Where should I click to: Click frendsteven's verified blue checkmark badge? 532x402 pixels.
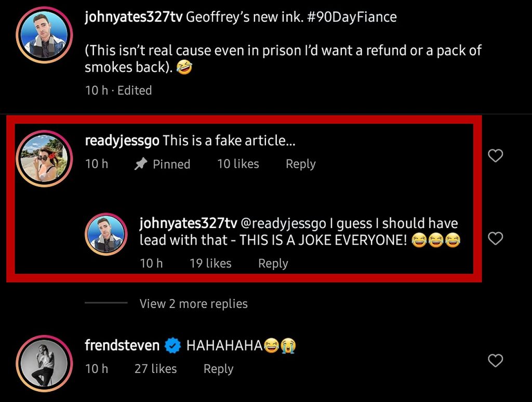click(172, 344)
